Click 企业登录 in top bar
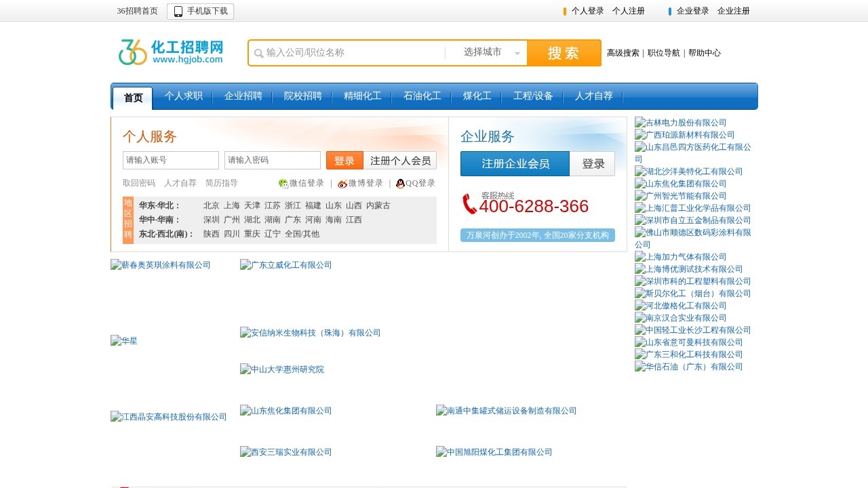The width and height of the screenshot is (868, 488). coord(693,11)
